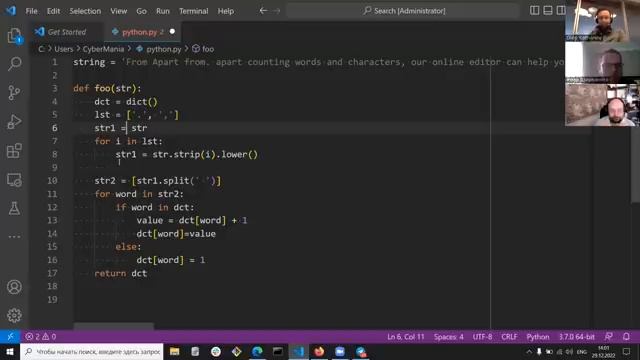Image resolution: width=640 pixels, height=360 pixels.
Task: Go forward with the right arrow
Action: point(277,11)
